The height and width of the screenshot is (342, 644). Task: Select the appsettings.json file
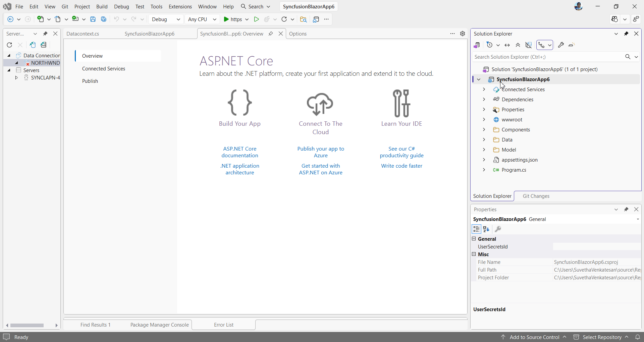tap(520, 160)
